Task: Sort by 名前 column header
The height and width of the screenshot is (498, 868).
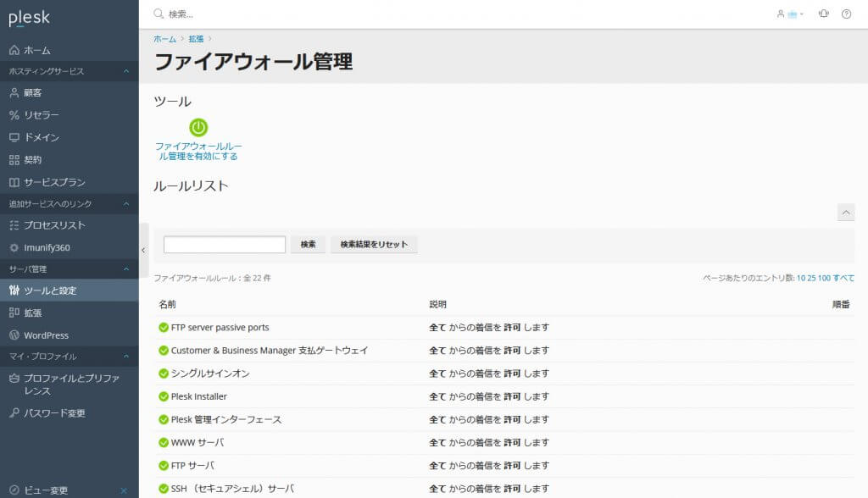Action: [x=167, y=304]
